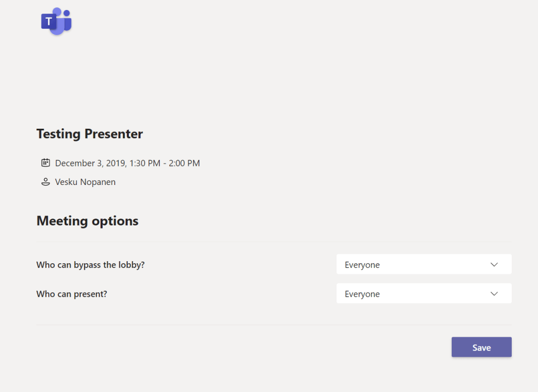Click the "Who can bypass the lobby?" label

[90, 265]
